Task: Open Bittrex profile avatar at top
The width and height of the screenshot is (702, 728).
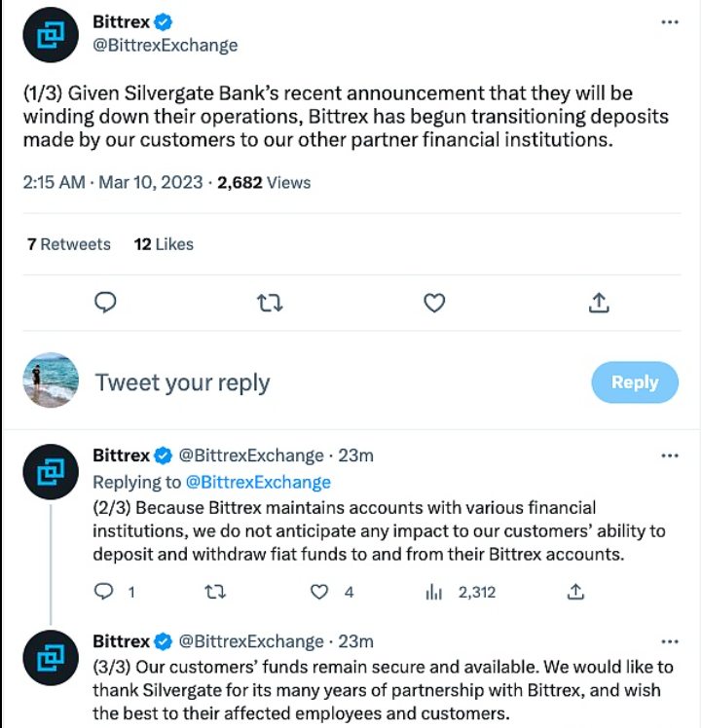Action: (51, 34)
